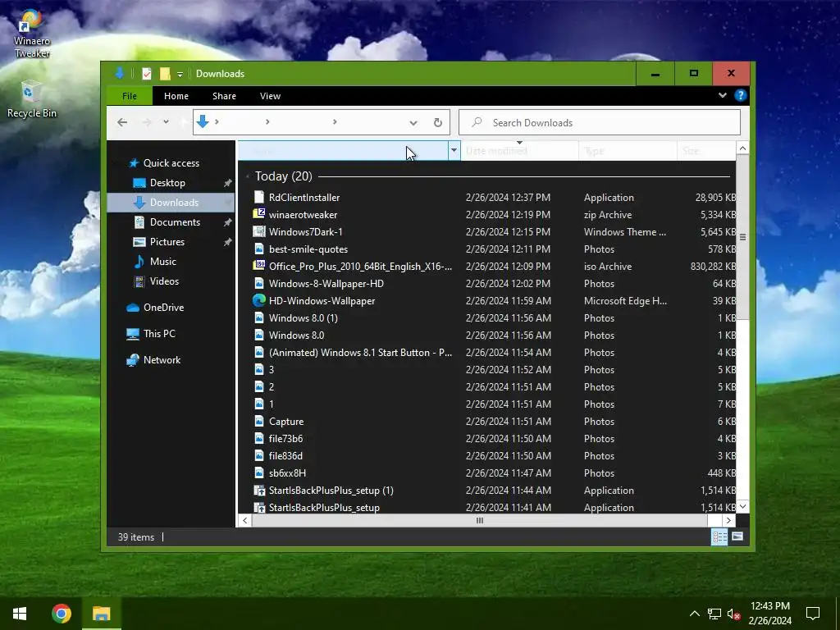Expand the ribbon with chevron arrow
Screen dimensions: 840x630
click(x=722, y=95)
